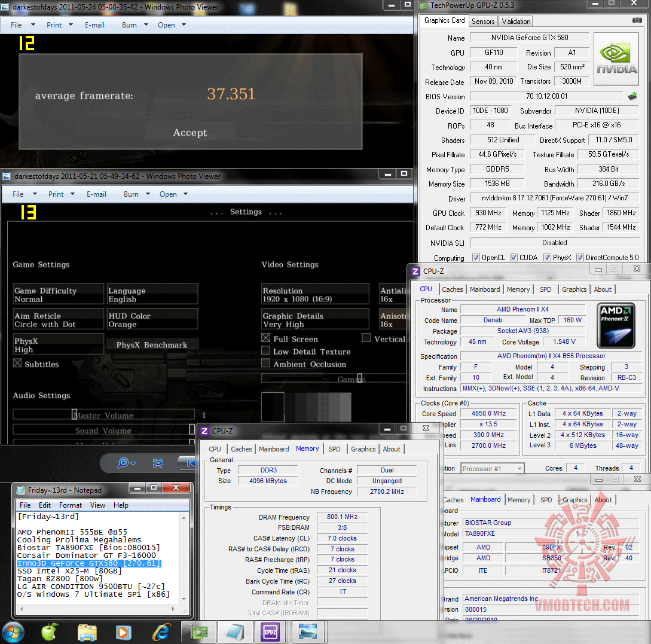The width and height of the screenshot is (651, 644).
Task: Switch to Notepad via its taskbar icon
Action: click(235, 633)
